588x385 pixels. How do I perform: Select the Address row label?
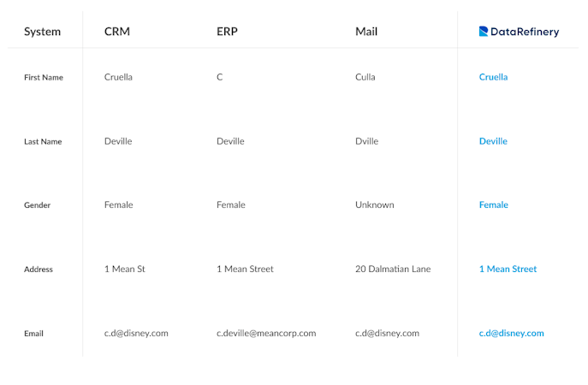pos(39,269)
